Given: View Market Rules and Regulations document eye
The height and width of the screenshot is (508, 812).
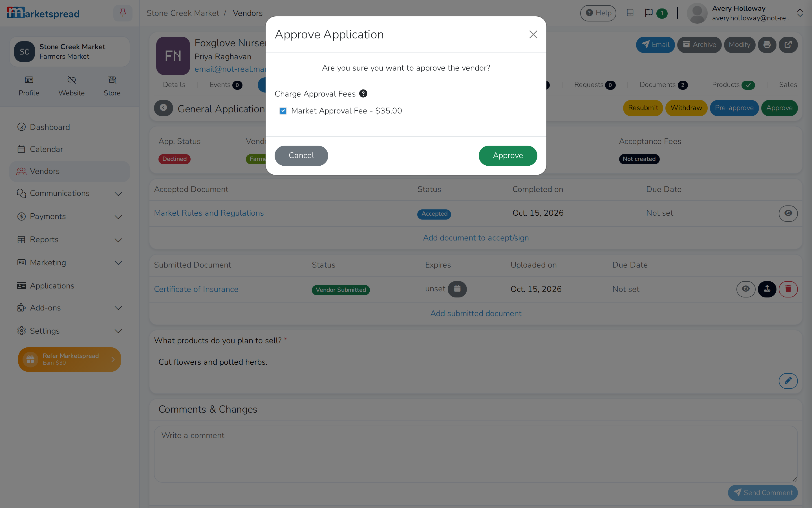Looking at the screenshot, I should click(788, 213).
